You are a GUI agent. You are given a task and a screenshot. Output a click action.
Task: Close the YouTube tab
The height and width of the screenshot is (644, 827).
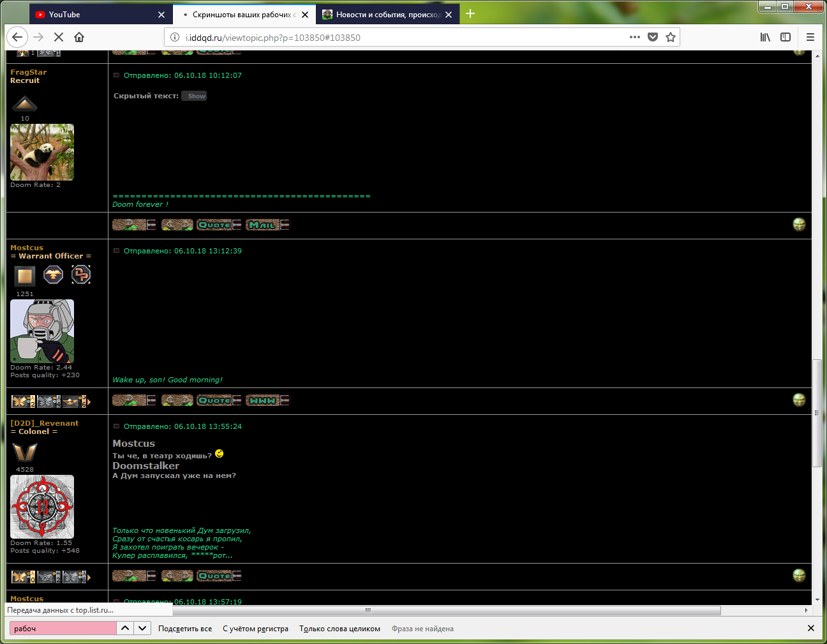pyautogui.click(x=161, y=14)
